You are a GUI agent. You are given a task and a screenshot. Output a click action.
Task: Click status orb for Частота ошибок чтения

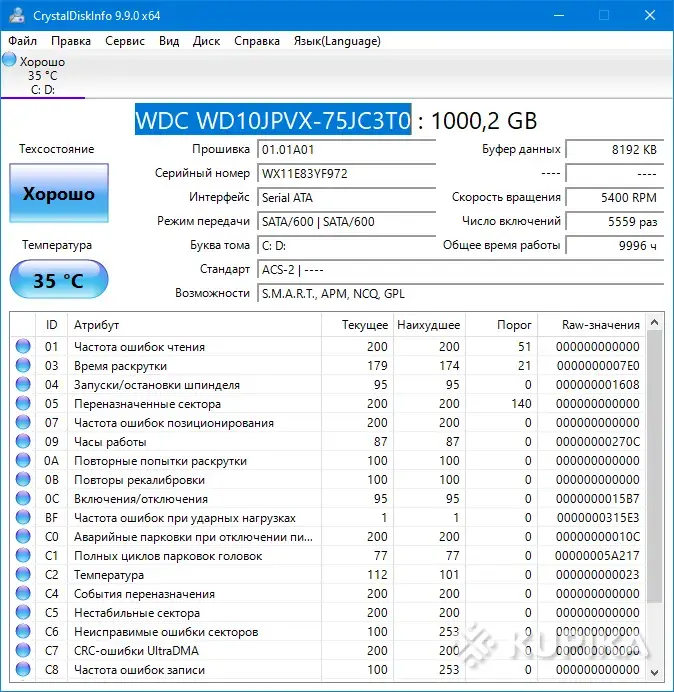[x=23, y=346]
